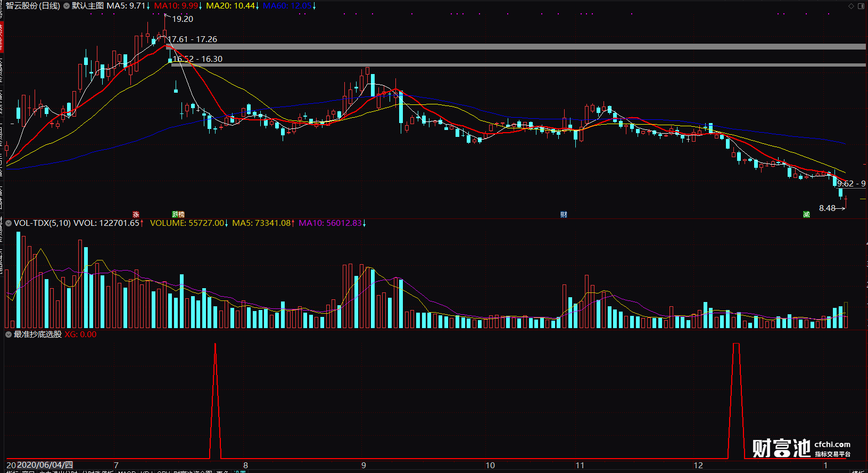Click month 10 on the time axis

click(490, 466)
